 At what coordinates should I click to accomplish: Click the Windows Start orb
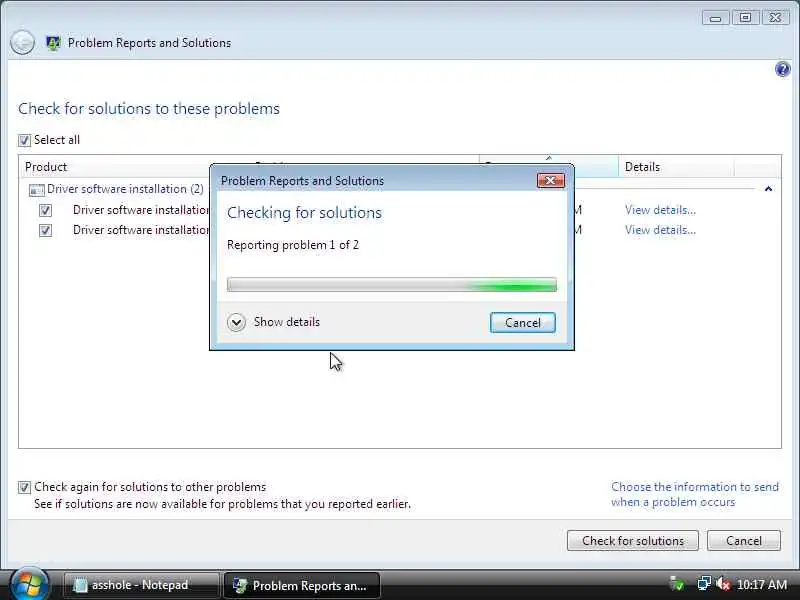pyautogui.click(x=29, y=584)
